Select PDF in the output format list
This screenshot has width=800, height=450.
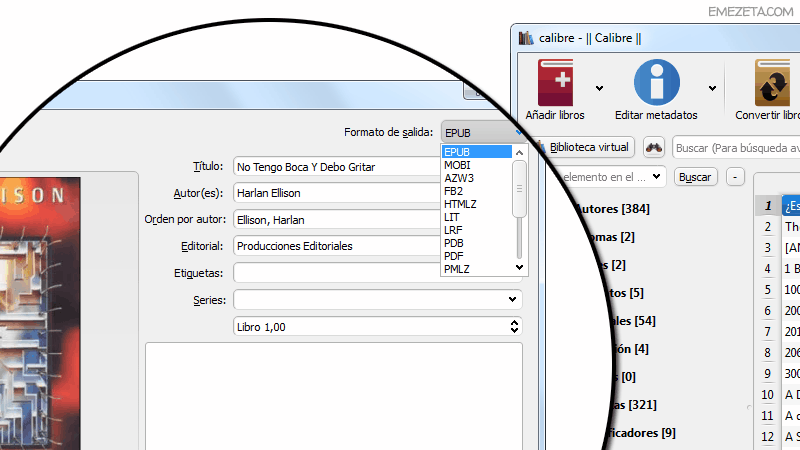tap(477, 256)
